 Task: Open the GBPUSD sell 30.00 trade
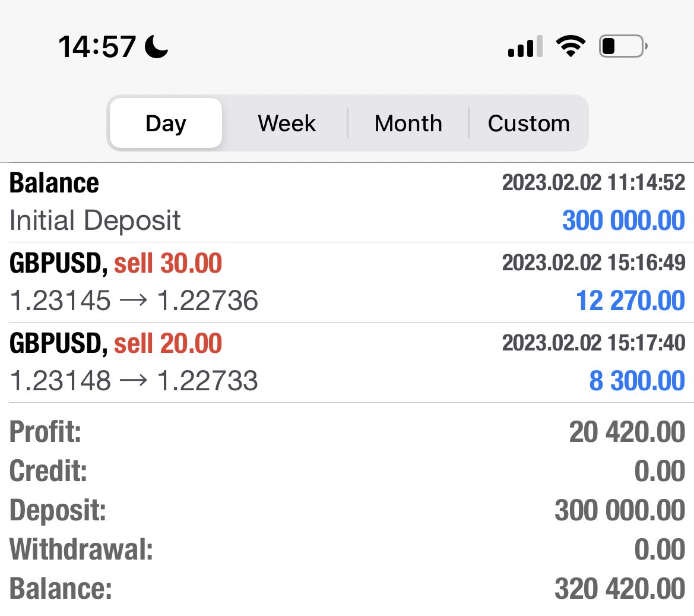pyautogui.click(x=347, y=283)
